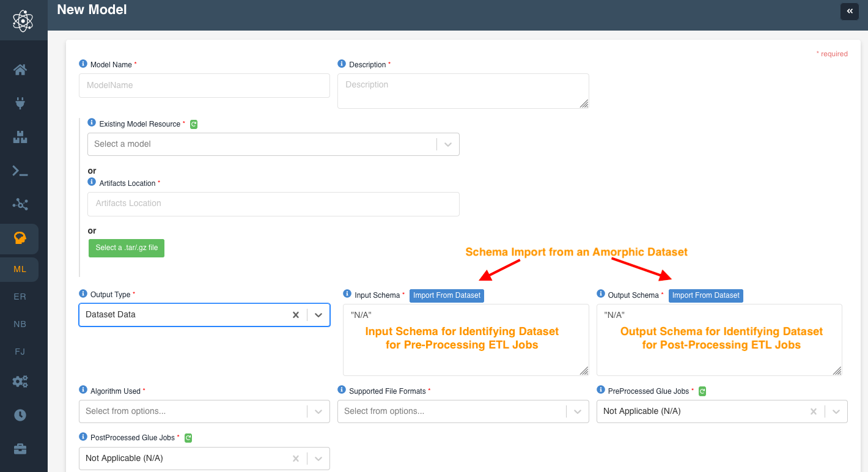The width and height of the screenshot is (868, 472).
Task: Click info icon next to Model Name
Action: click(83, 64)
